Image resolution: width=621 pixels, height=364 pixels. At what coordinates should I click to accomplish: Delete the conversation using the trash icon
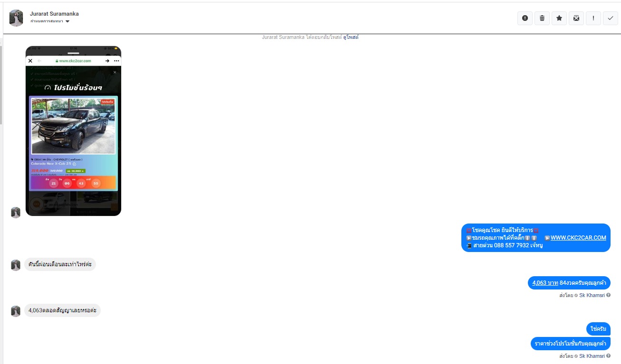pyautogui.click(x=542, y=18)
